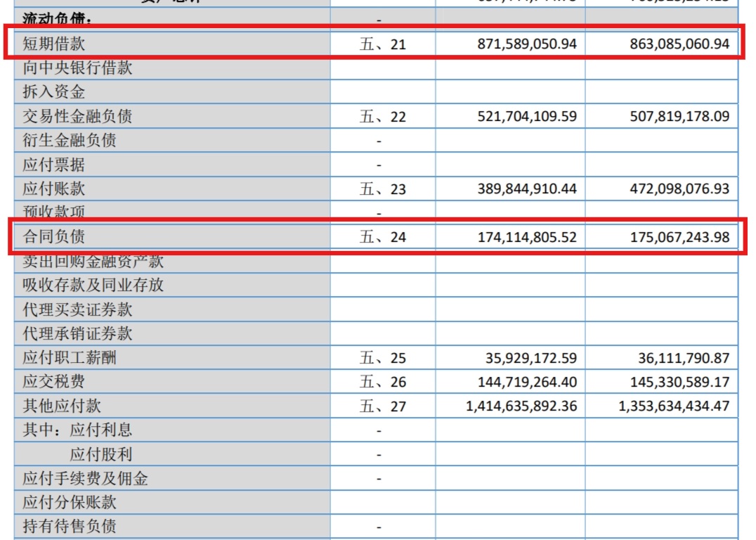The height and width of the screenshot is (540, 756).
Task: Click the amount 144,719,264.40
Action: pos(527,382)
